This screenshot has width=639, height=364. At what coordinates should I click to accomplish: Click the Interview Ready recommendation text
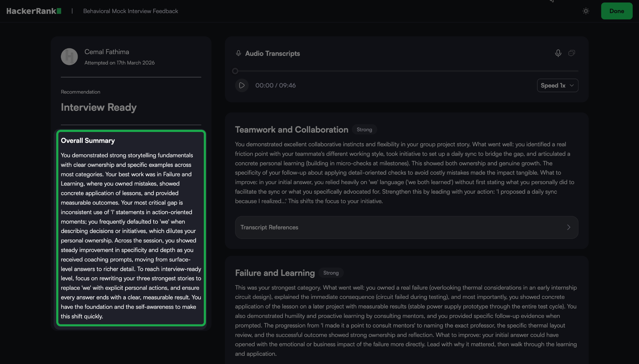pos(99,107)
